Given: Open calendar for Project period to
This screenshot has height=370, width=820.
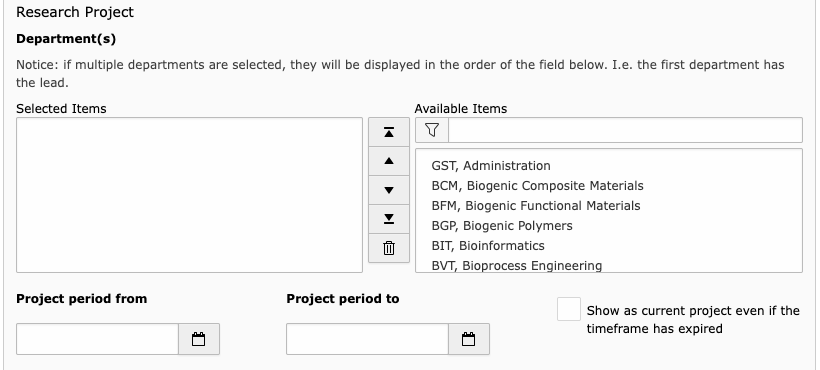Looking at the screenshot, I should [469, 339].
